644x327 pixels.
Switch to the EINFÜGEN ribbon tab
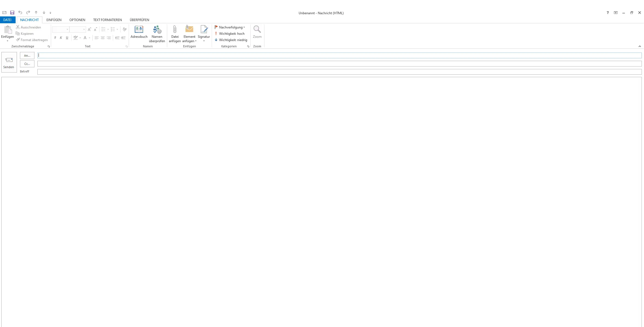pyautogui.click(x=54, y=20)
